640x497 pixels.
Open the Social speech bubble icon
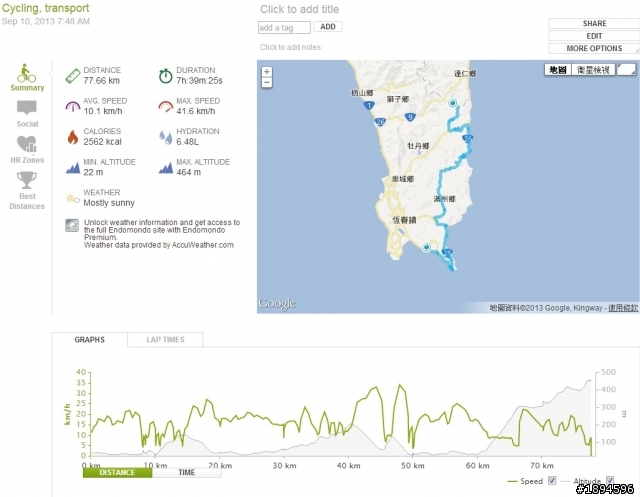click(27, 108)
